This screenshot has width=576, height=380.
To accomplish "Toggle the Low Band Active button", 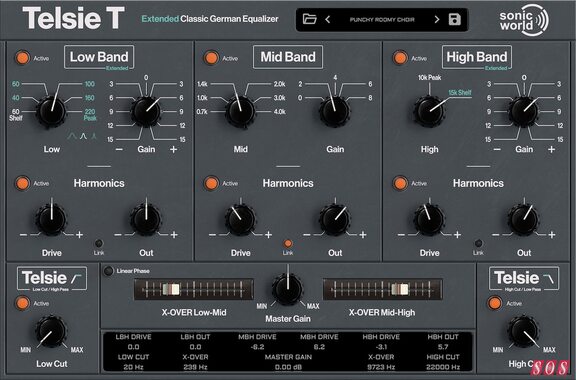I will [x=22, y=58].
